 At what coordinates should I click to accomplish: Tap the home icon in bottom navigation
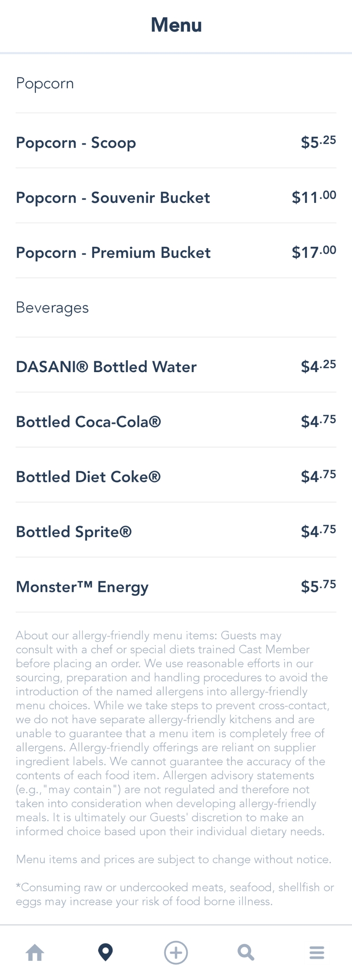coord(35,953)
